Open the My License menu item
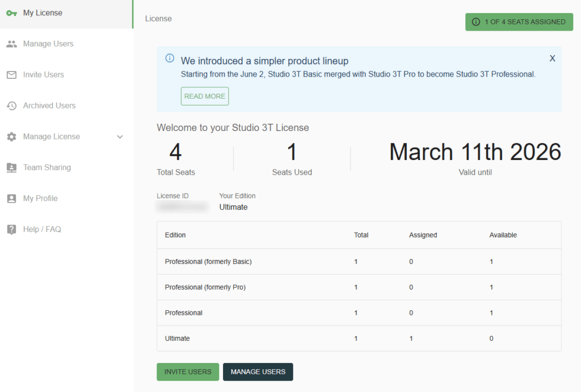This screenshot has height=392, width=581. point(67,14)
